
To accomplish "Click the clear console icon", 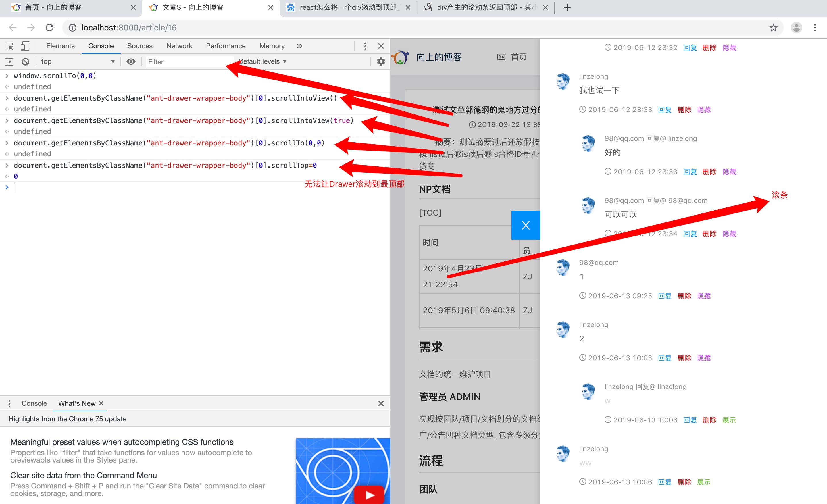I will [26, 62].
